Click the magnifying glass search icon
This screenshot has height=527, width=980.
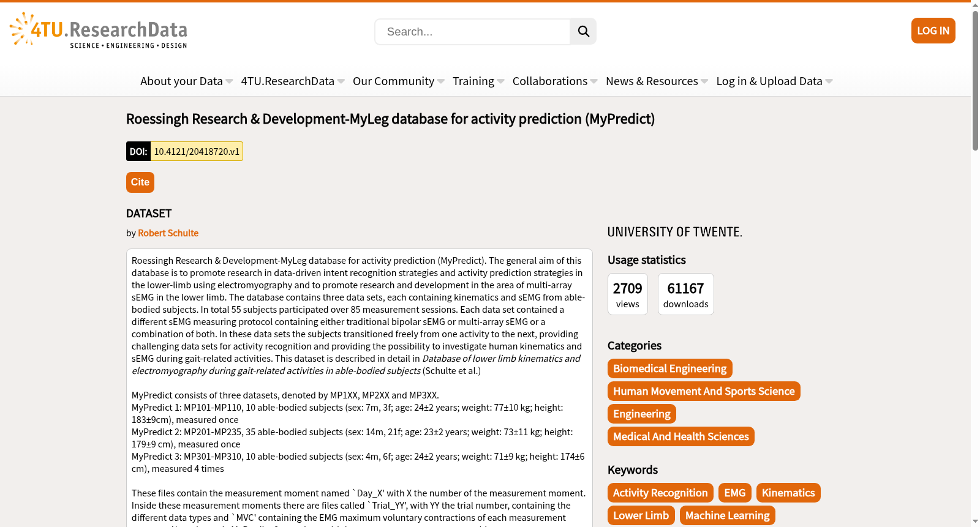click(583, 31)
